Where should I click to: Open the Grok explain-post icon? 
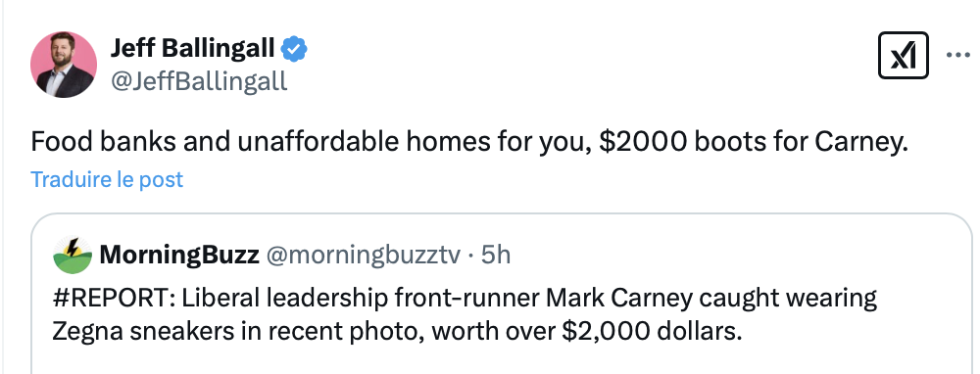[x=903, y=56]
